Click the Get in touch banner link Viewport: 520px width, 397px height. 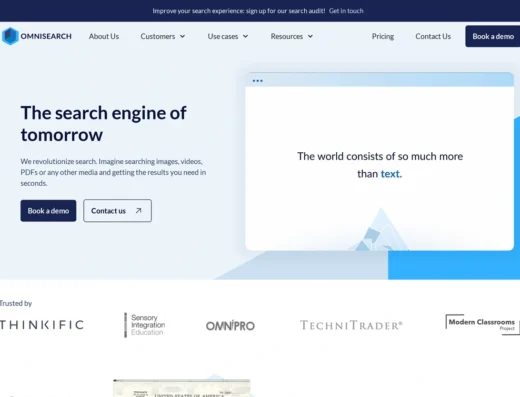point(346,11)
